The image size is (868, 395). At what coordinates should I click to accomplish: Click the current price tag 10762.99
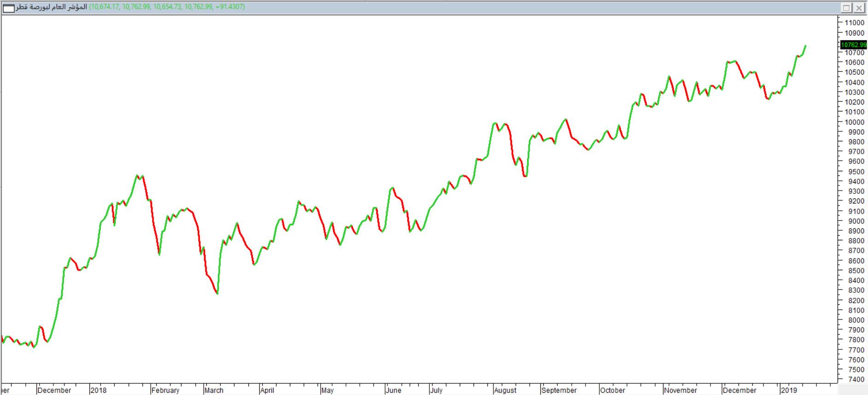854,45
